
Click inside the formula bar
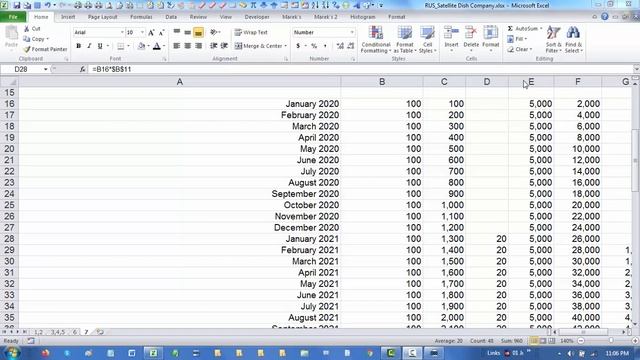[x=361, y=69]
